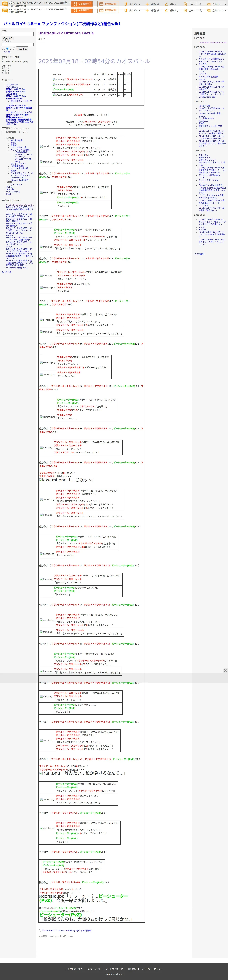The height and width of the screenshot is (980, 228).
Task: Open 旧wiki menu link
Action: pyautogui.click(x=9, y=194)
